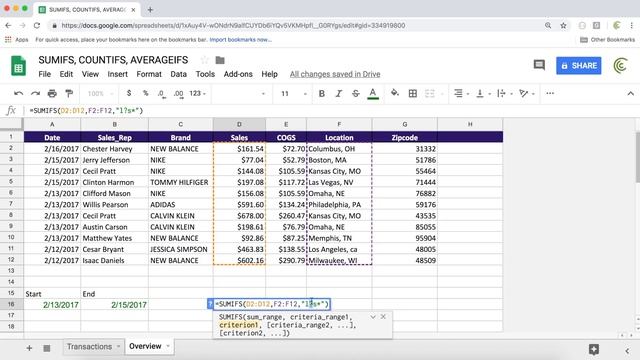Open the font size 11 dropdown

(x=294, y=93)
